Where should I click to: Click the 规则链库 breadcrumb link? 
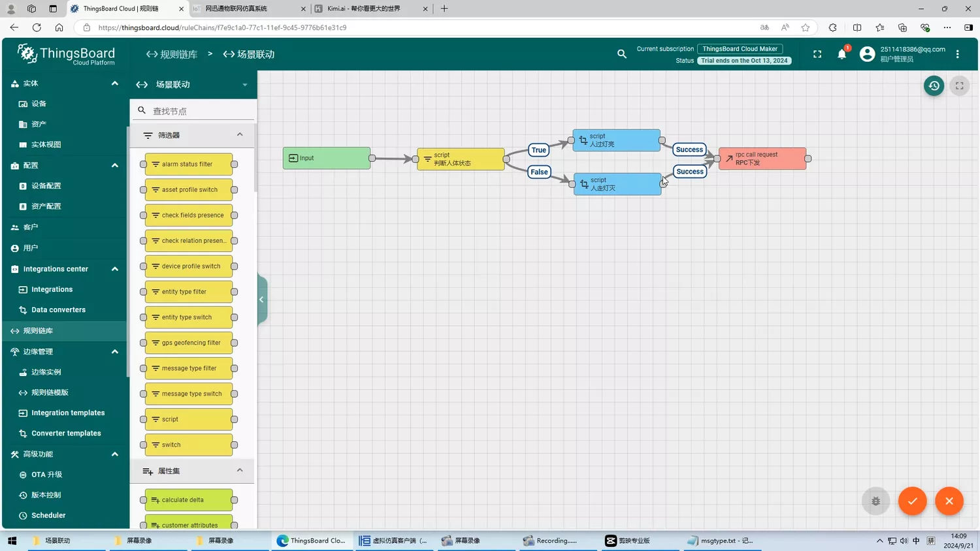[x=172, y=54]
